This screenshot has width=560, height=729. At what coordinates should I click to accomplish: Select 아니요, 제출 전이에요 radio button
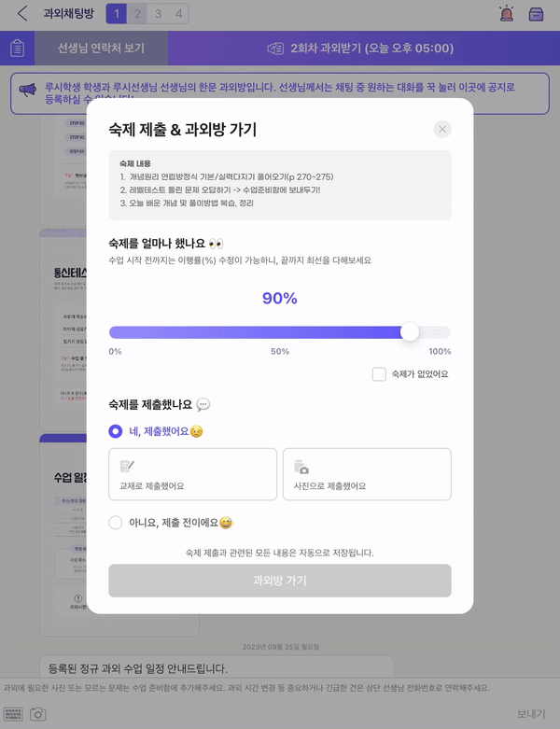[x=116, y=523]
